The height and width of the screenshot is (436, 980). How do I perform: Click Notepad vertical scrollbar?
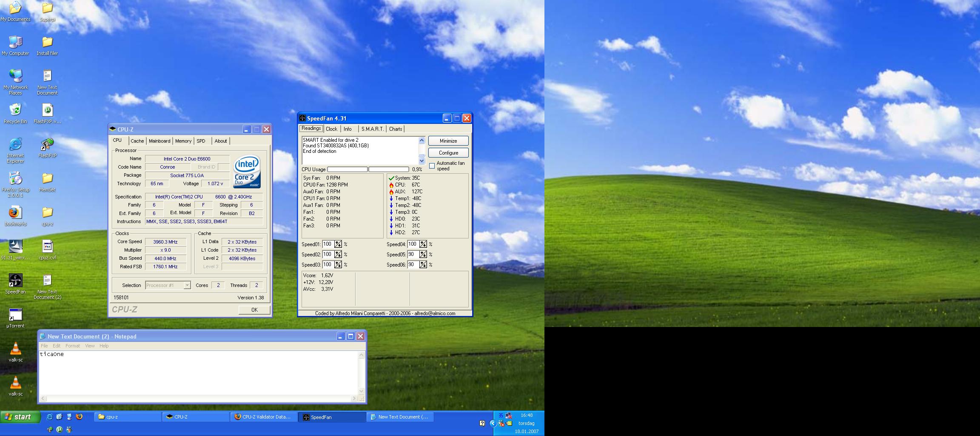[x=362, y=373]
